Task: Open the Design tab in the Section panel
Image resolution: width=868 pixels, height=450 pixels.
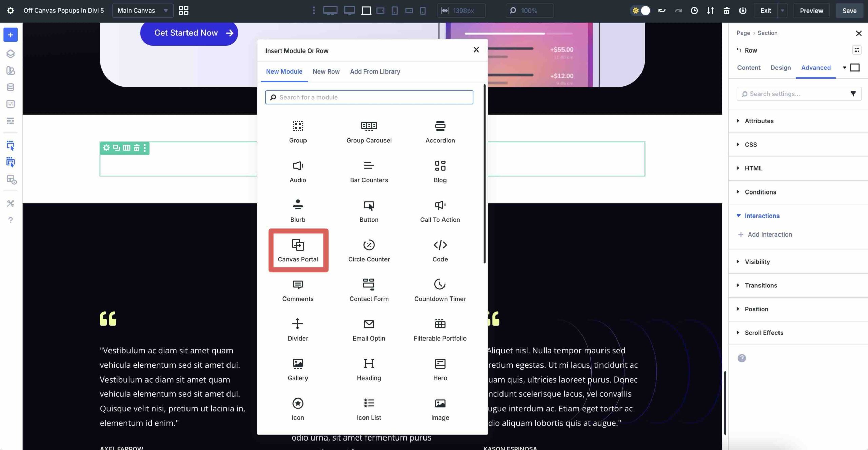Action: point(781,68)
